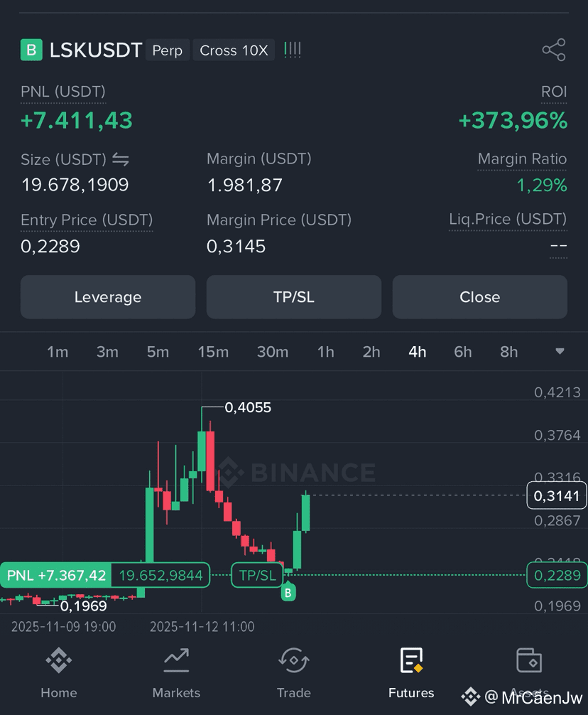The image size is (588, 715).
Task: Select the 1m timeframe
Action: pyautogui.click(x=58, y=352)
